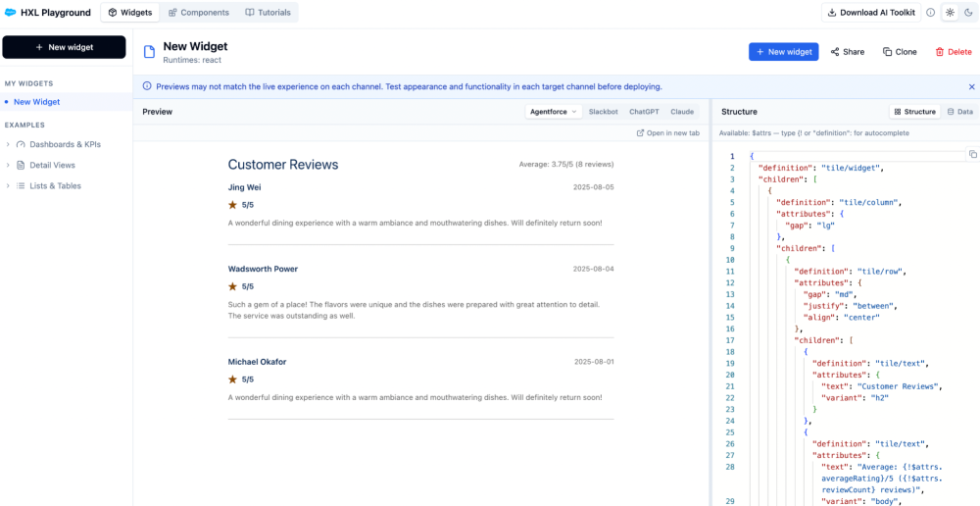Click code line with "tile/widget" definition
The height and width of the screenshot is (506, 980).
pos(820,168)
